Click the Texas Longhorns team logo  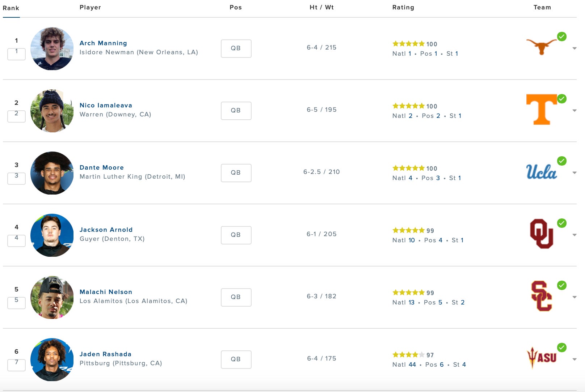click(x=541, y=46)
